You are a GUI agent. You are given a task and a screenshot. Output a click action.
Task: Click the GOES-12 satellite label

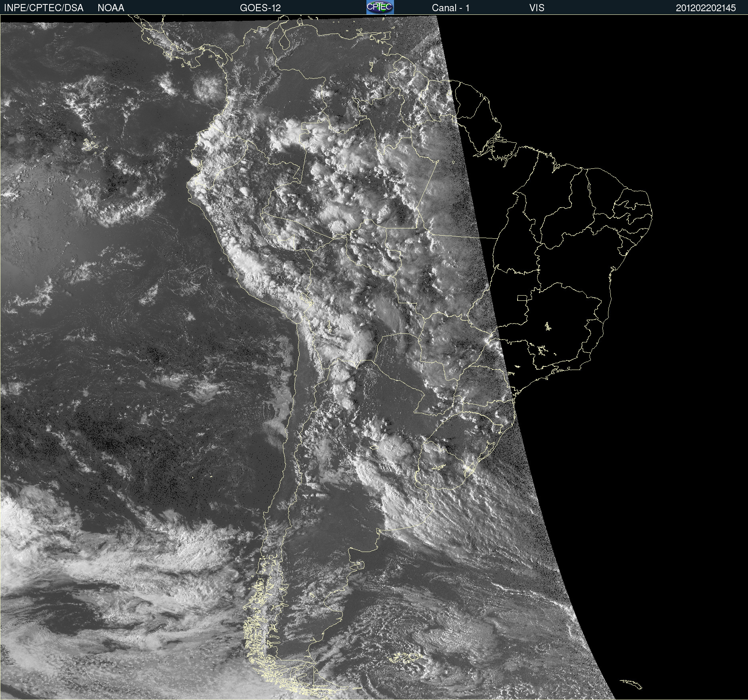(x=260, y=8)
